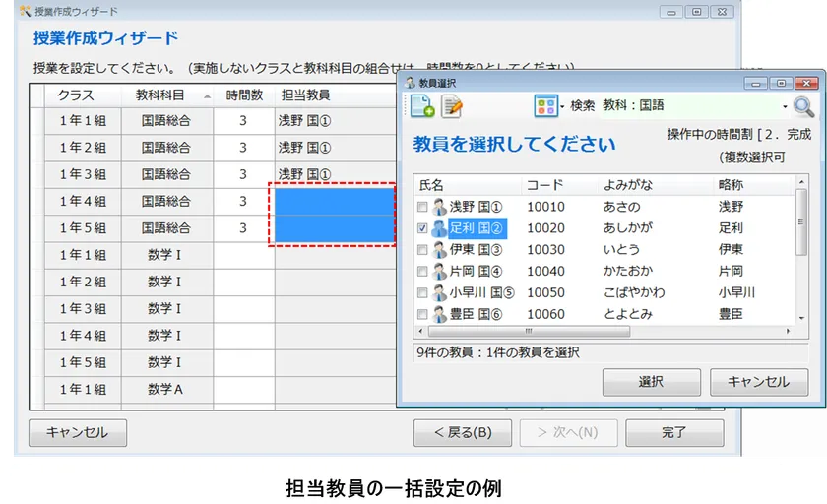The image size is (827, 504).
Task: Click the 完了 button in the wizard
Action: [x=674, y=432]
